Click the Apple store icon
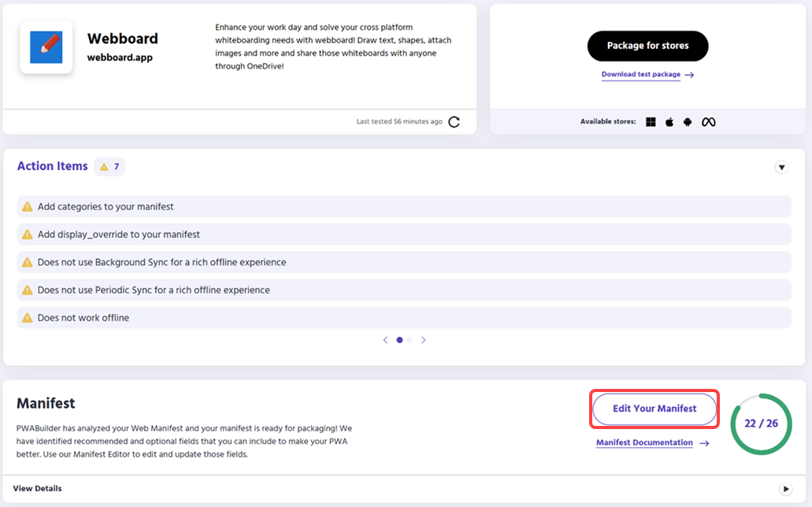812x507 pixels. click(x=669, y=122)
